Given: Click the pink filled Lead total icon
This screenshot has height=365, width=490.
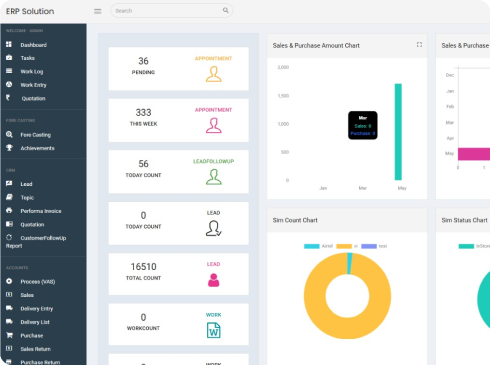Looking at the screenshot, I should click(213, 280).
